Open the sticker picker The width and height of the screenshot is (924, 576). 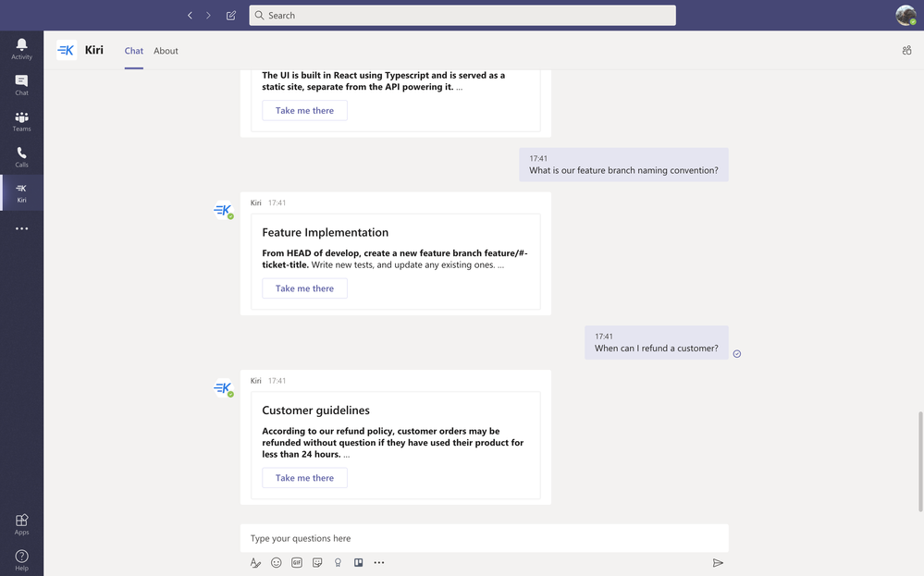pos(317,562)
